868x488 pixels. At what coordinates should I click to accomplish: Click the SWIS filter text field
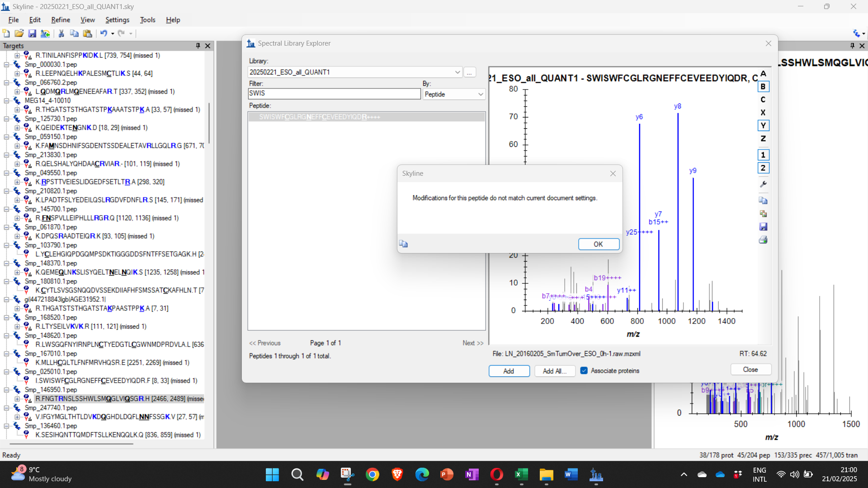(334, 94)
